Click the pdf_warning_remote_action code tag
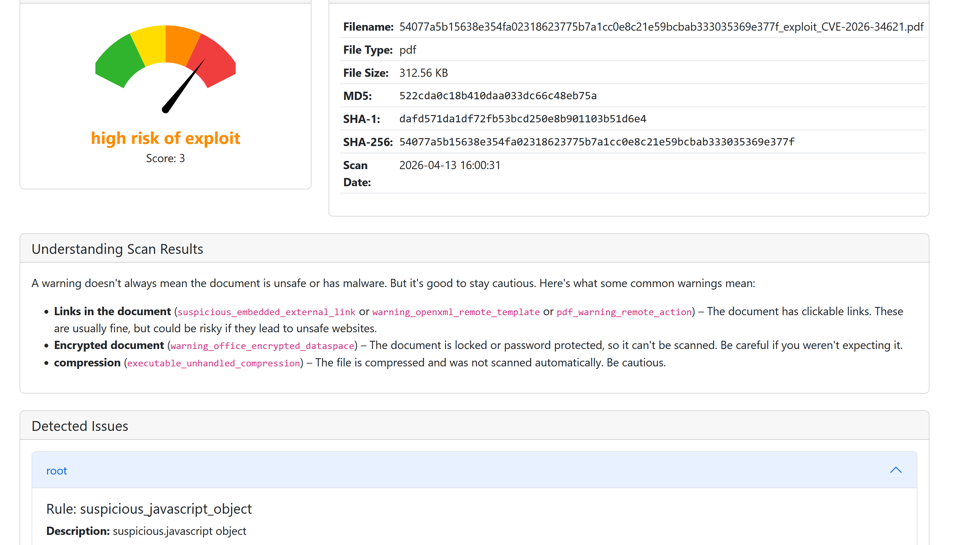This screenshot has width=980, height=545. [624, 312]
